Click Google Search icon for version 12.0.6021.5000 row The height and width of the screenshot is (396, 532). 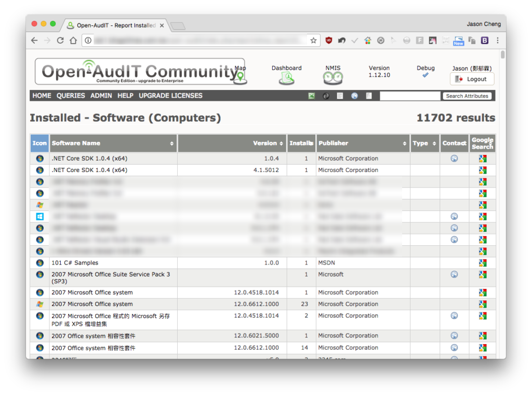[x=483, y=336]
